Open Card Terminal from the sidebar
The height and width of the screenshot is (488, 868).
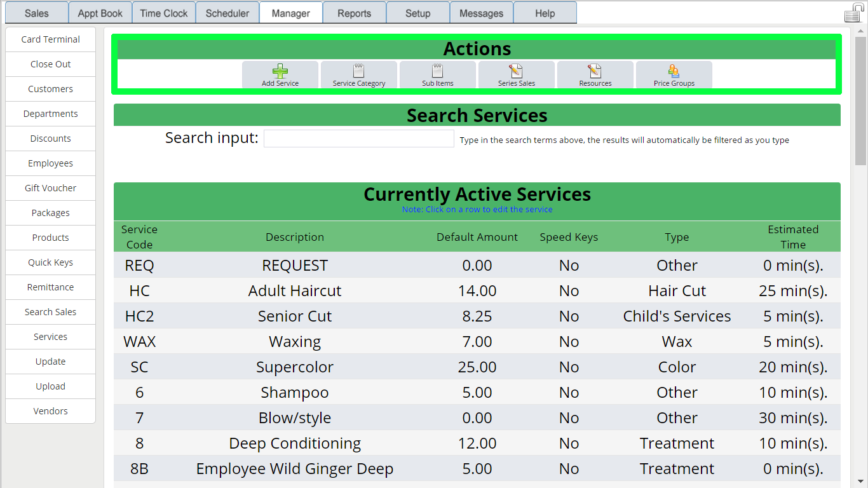[50, 39]
